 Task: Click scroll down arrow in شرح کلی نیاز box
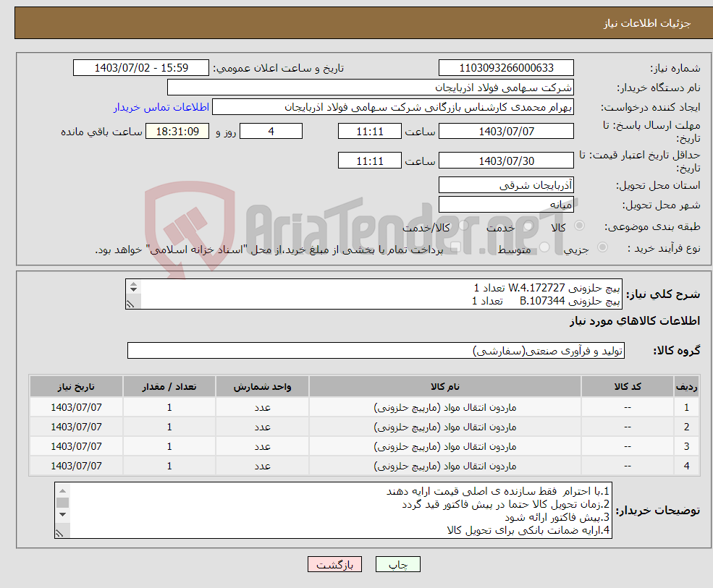click(x=133, y=289)
